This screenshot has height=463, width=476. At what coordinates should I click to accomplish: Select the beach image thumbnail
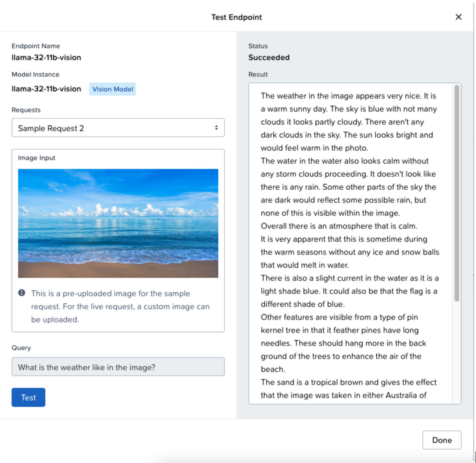[118, 223]
